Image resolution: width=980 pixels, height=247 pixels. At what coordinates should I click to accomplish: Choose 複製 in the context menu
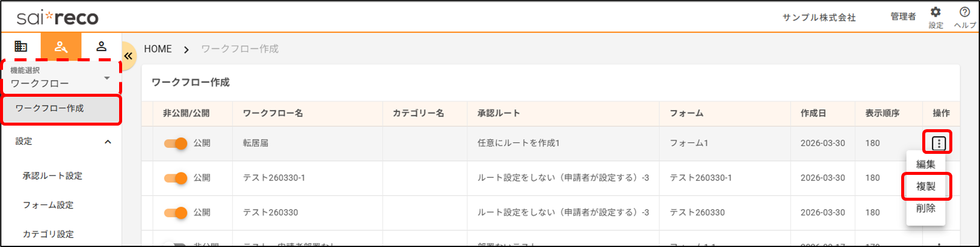925,186
